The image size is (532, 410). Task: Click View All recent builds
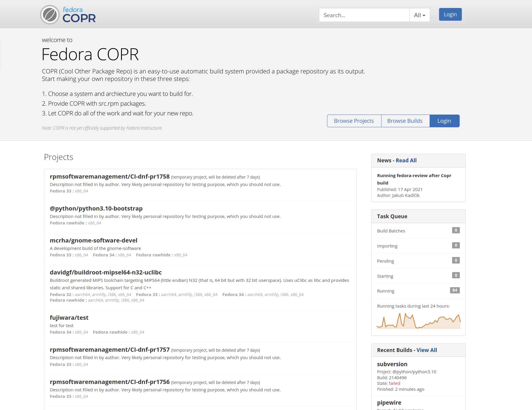click(x=427, y=350)
